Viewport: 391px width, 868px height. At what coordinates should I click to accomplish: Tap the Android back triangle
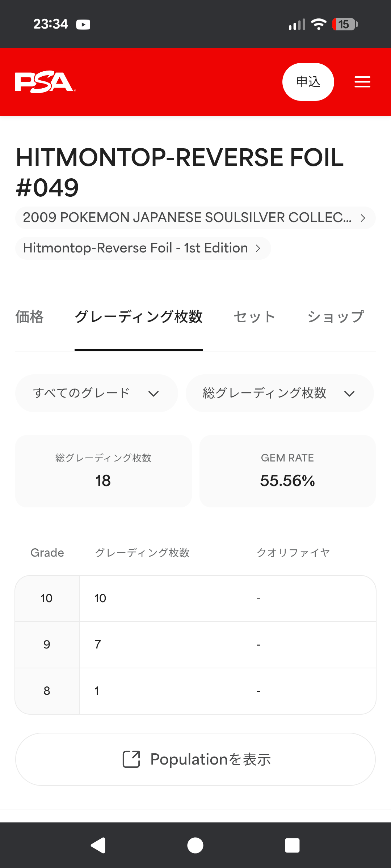pyautogui.click(x=98, y=845)
